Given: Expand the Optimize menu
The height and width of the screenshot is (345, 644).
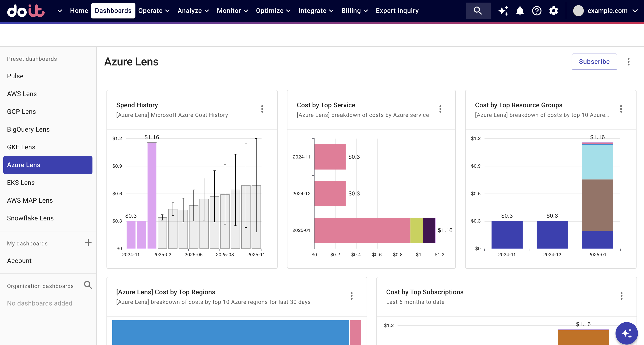Looking at the screenshot, I should [x=273, y=11].
